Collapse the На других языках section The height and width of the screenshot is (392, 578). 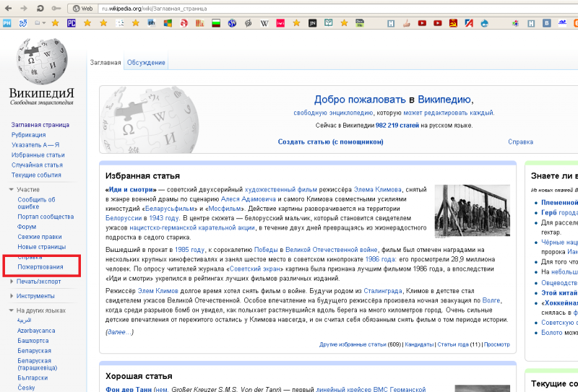(41, 310)
